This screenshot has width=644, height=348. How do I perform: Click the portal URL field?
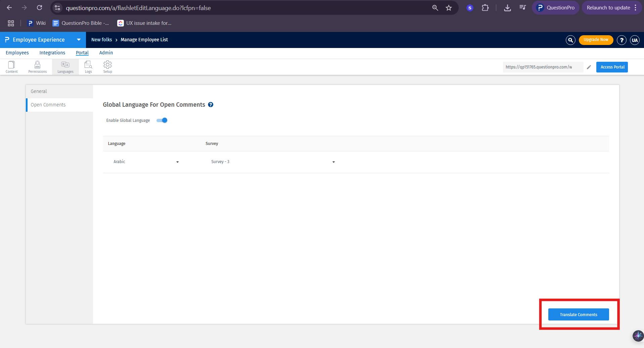(x=543, y=67)
